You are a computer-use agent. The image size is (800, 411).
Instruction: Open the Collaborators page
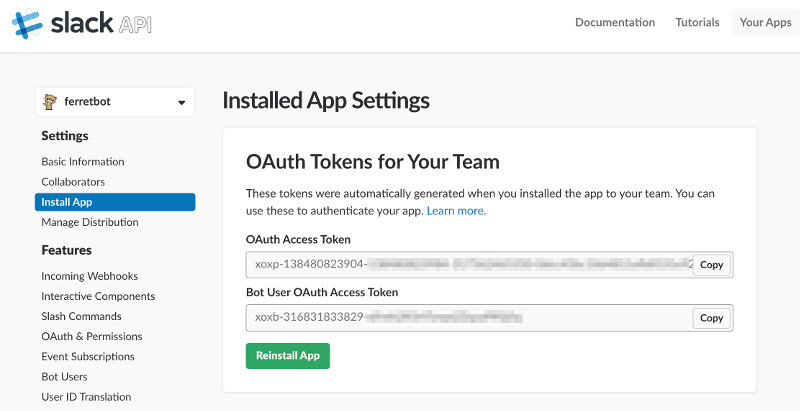tap(73, 182)
